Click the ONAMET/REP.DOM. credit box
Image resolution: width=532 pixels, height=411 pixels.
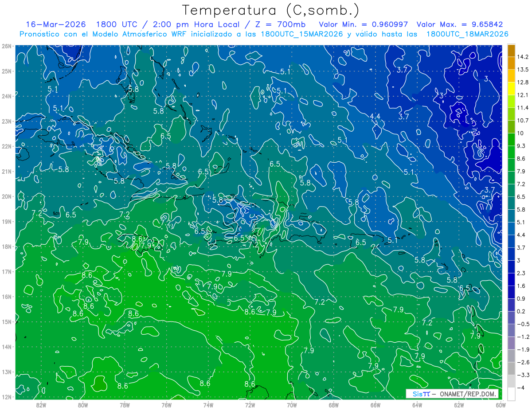[452, 394]
